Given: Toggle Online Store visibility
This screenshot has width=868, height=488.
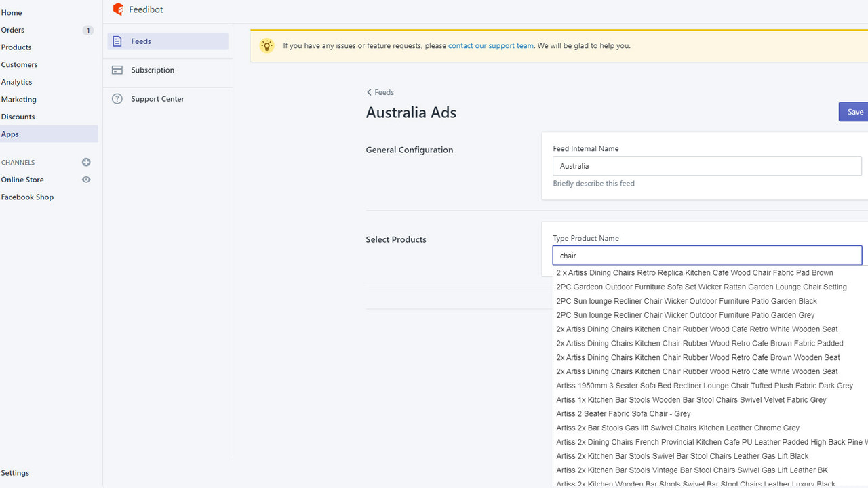Looking at the screenshot, I should 86,179.
